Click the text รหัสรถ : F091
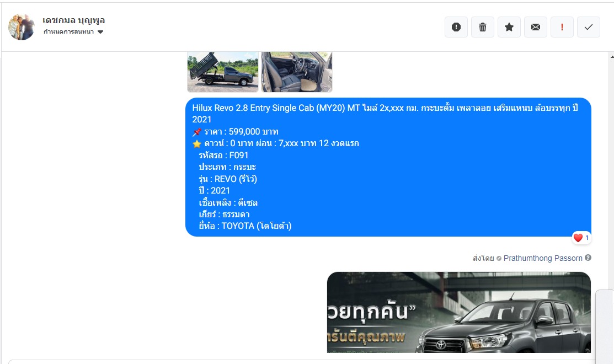Viewport: 614px width, 364px height. 223,156
